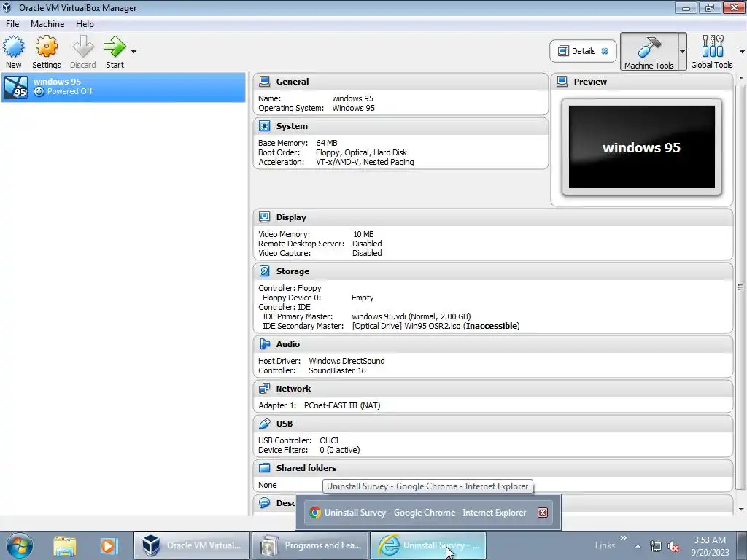This screenshot has height=560, width=747.
Task: Open the General section header link
Action: (293, 82)
